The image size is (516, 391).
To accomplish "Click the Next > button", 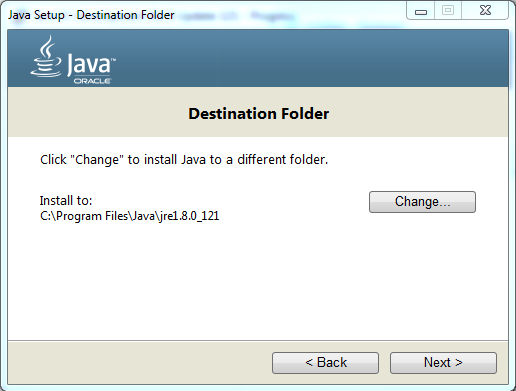I will coord(443,363).
